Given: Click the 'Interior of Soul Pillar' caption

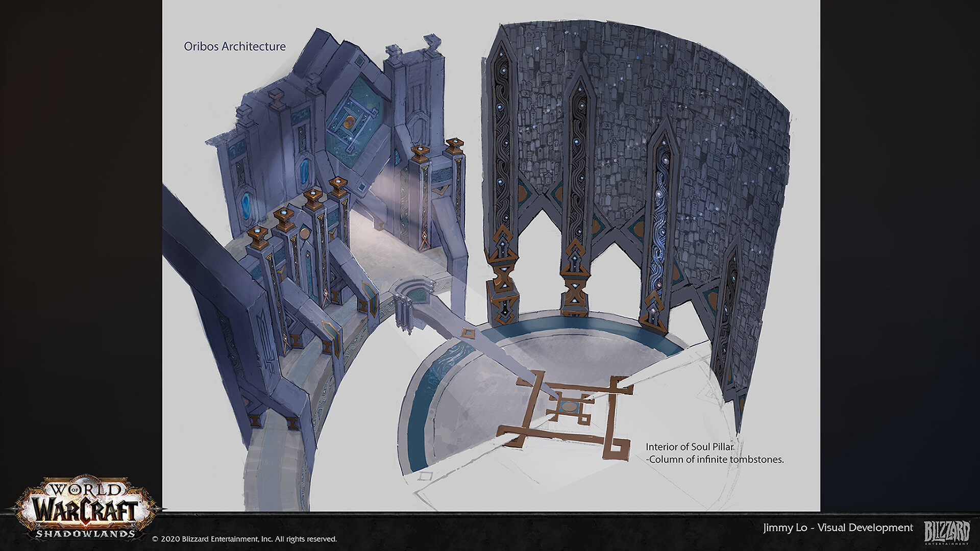Looking at the screenshot, I should pos(690,447).
